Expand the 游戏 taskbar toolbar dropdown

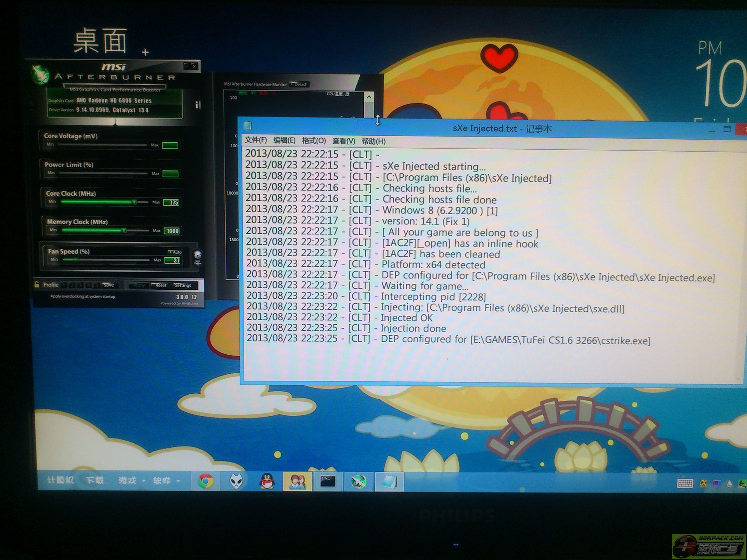(144, 481)
